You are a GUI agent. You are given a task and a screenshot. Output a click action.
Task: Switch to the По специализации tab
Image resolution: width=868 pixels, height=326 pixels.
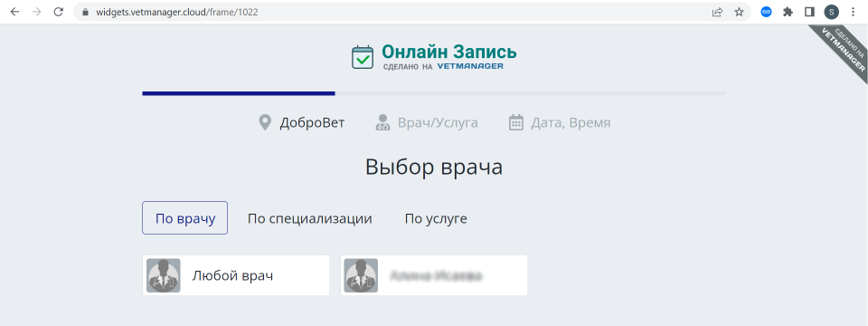click(309, 218)
